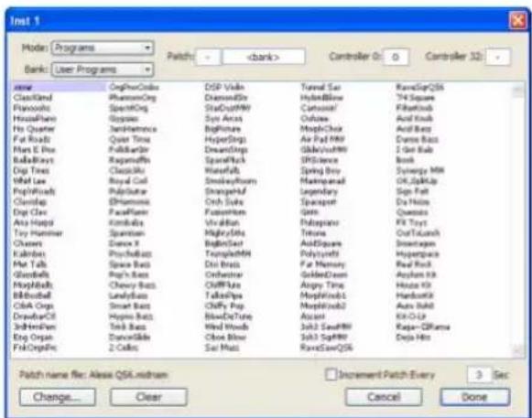Select the highlighted none entry in patch list
This screenshot has height=418, width=532.
pyautogui.click(x=59, y=88)
